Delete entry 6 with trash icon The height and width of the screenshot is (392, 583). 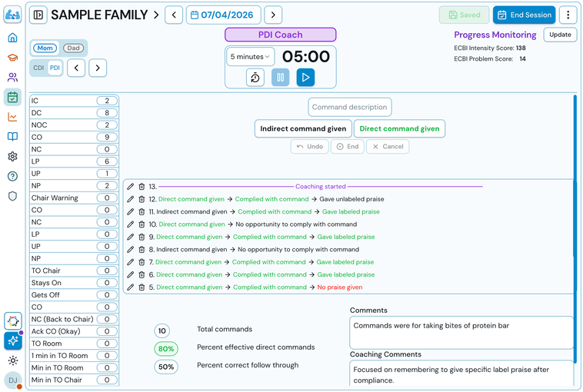pos(142,274)
